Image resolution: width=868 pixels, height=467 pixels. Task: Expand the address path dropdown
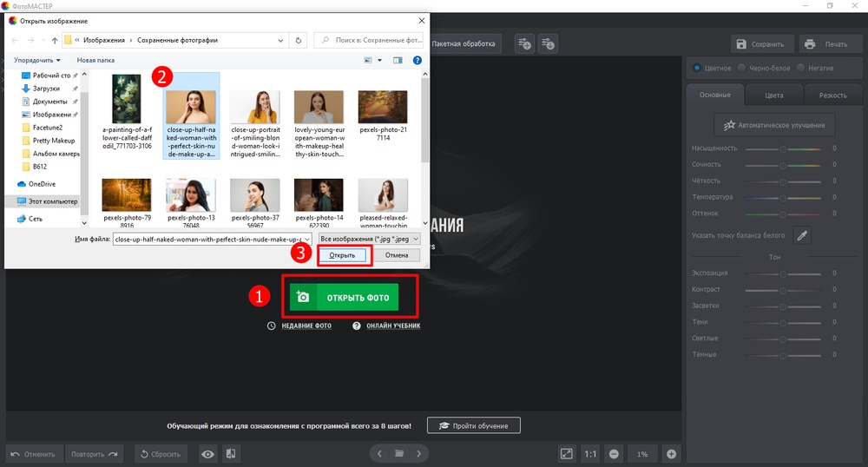click(x=280, y=41)
